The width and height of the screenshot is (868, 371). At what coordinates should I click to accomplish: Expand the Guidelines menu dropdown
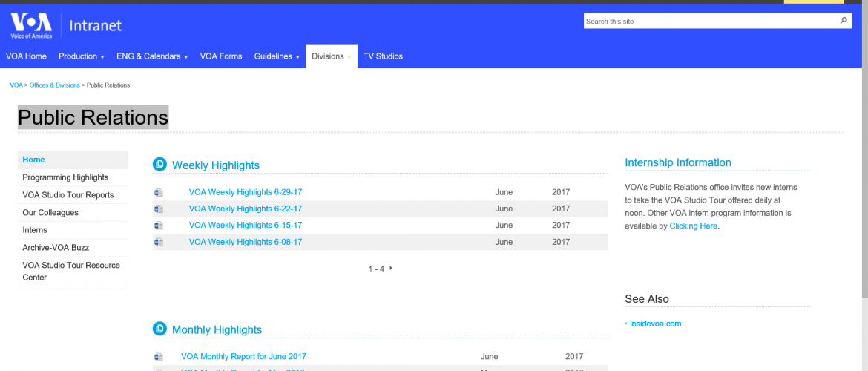(x=297, y=57)
